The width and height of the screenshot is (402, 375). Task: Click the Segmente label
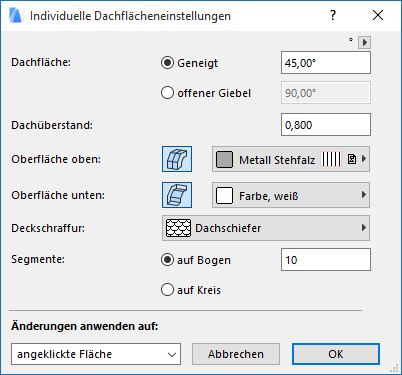38,259
